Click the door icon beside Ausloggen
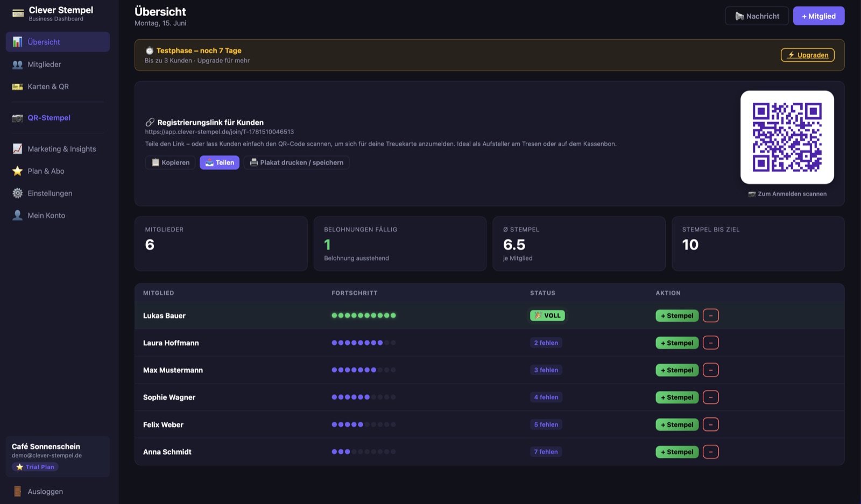The height and width of the screenshot is (504, 861). click(18, 491)
